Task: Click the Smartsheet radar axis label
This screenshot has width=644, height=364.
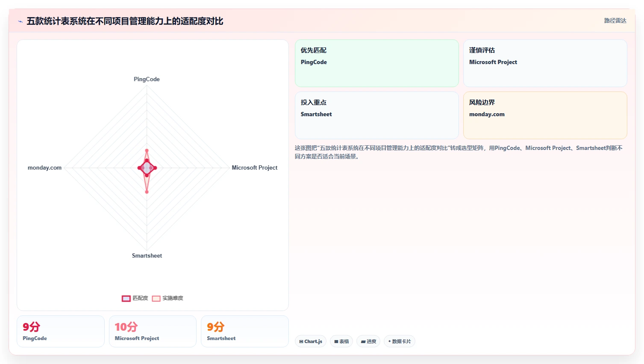Action: pos(147,255)
